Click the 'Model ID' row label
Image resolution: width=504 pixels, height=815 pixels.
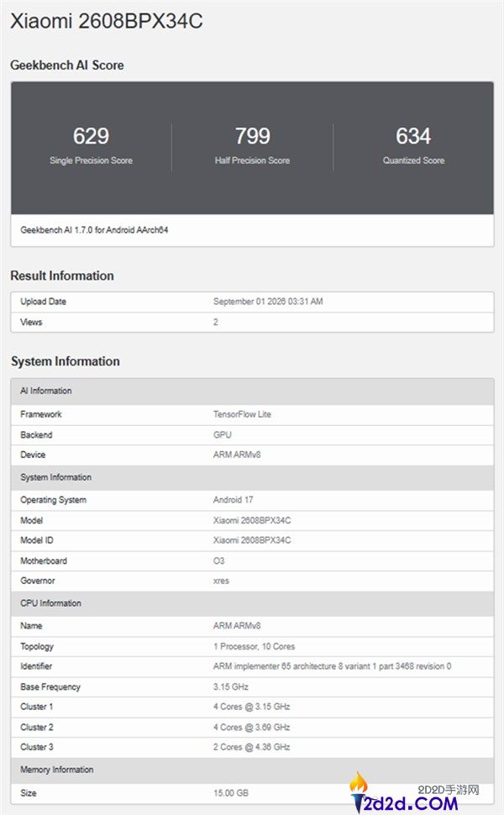click(37, 540)
